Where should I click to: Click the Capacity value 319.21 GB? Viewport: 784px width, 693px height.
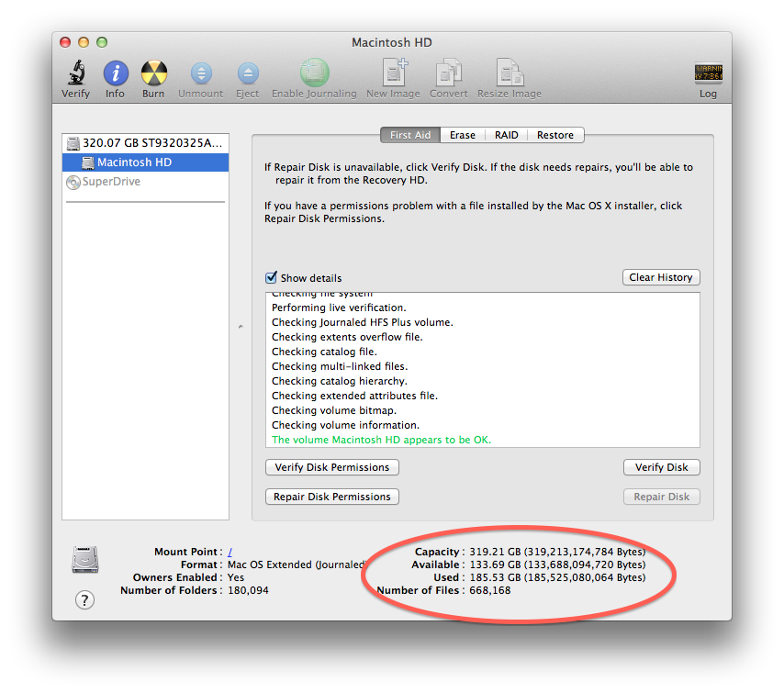pos(557,552)
